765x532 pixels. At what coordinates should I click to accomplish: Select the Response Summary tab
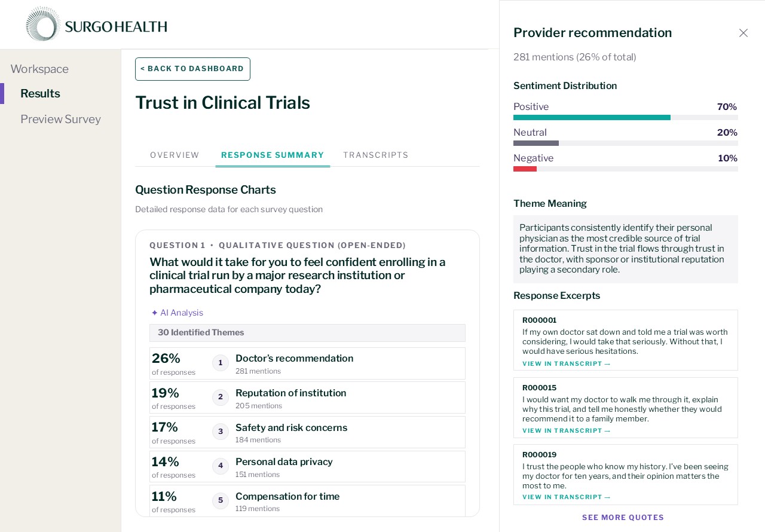point(273,155)
